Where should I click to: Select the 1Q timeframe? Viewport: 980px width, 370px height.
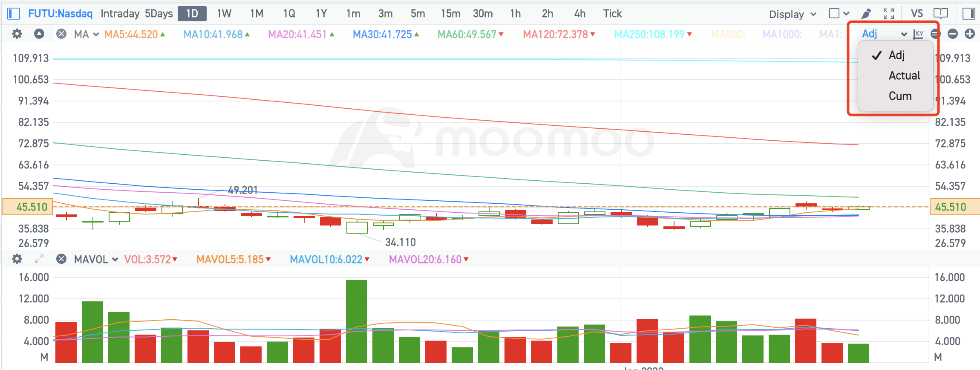tap(289, 14)
